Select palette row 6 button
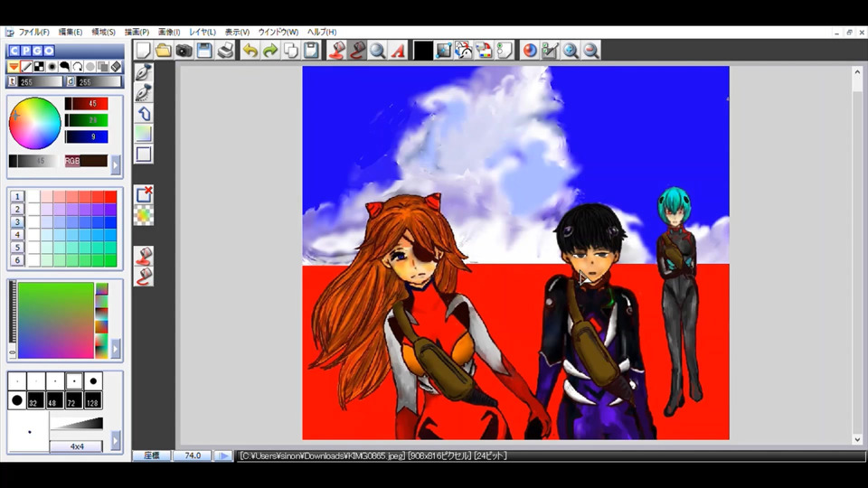The image size is (868, 488). pyautogui.click(x=17, y=260)
